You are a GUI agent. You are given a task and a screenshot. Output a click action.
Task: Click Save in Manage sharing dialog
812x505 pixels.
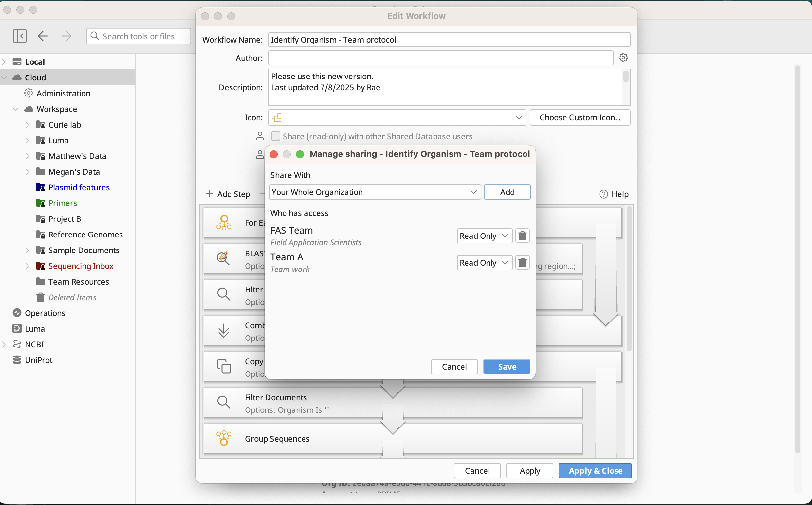pos(507,367)
